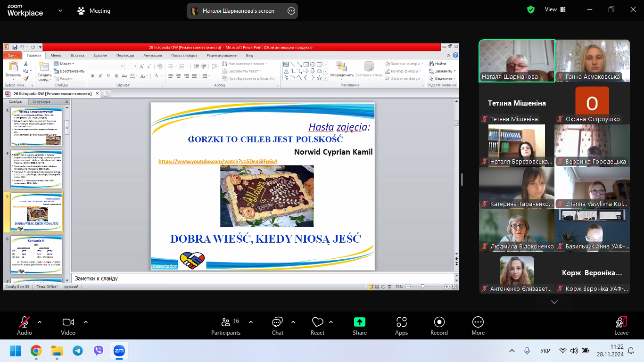Click the green Share screen button
Screen dimensions: 644x362
[x=360, y=326]
